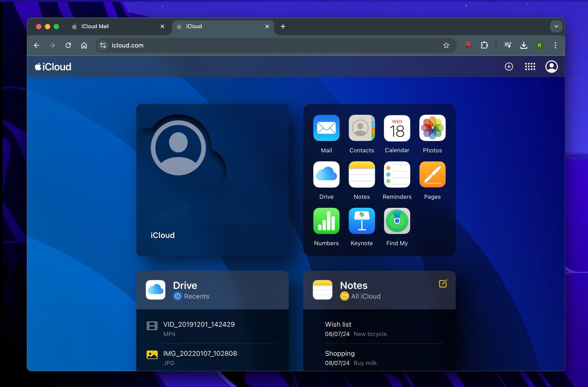Image resolution: width=588 pixels, height=387 pixels.
Task: Open browser extensions dropdown
Action: click(485, 45)
